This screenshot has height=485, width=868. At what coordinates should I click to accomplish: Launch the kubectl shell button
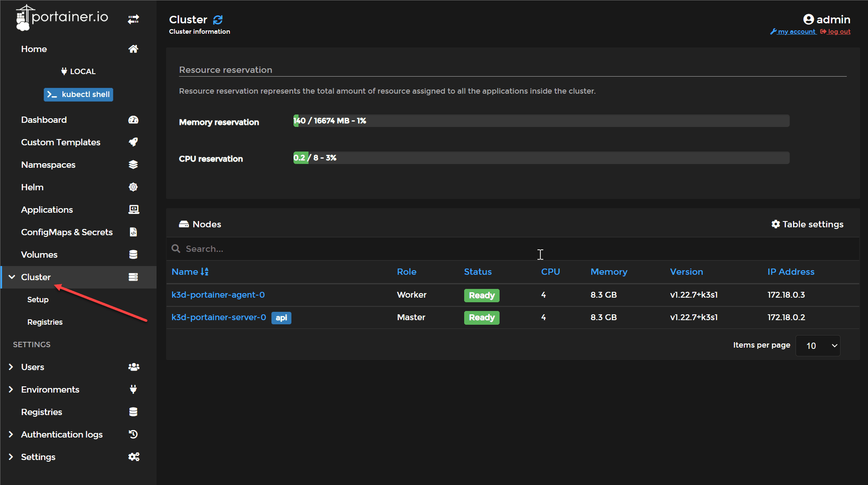coord(78,95)
